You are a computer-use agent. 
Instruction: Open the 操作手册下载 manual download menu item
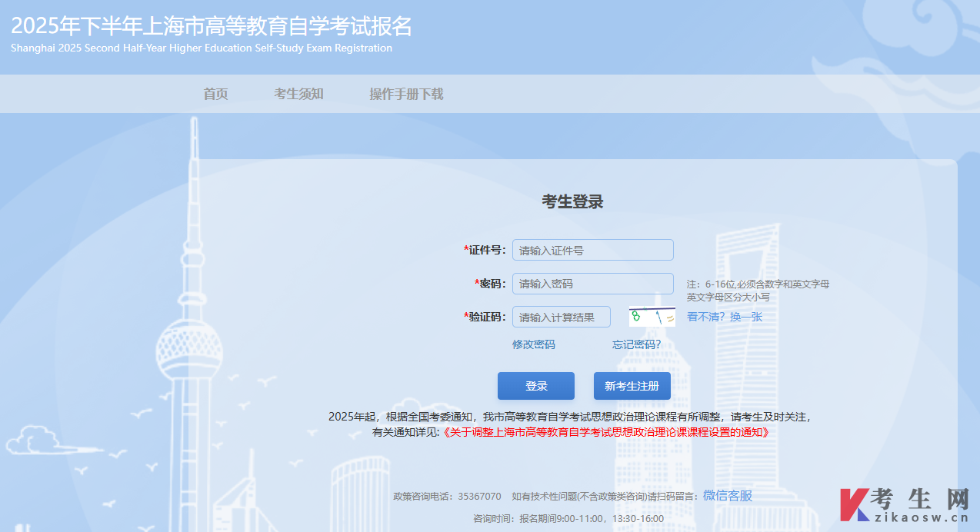(405, 93)
